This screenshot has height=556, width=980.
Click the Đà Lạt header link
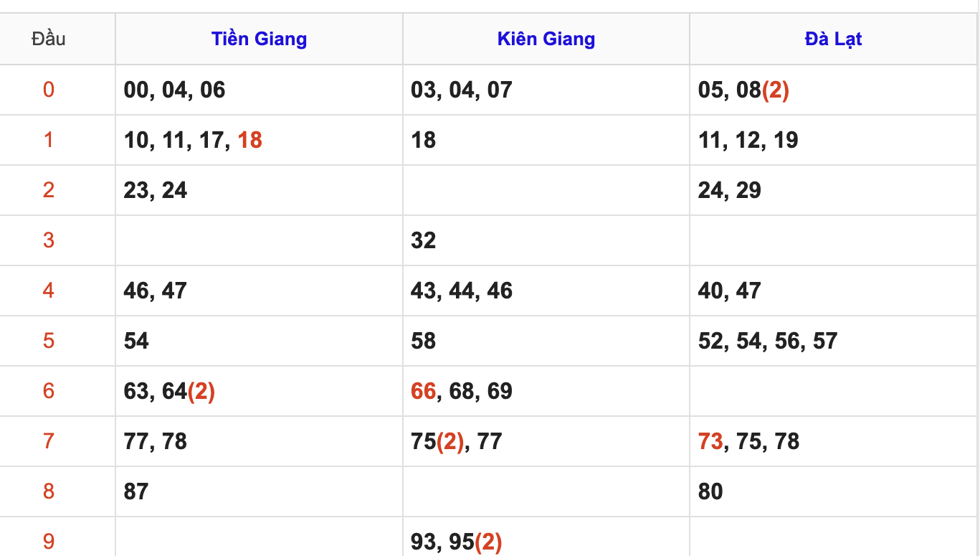[x=833, y=39]
